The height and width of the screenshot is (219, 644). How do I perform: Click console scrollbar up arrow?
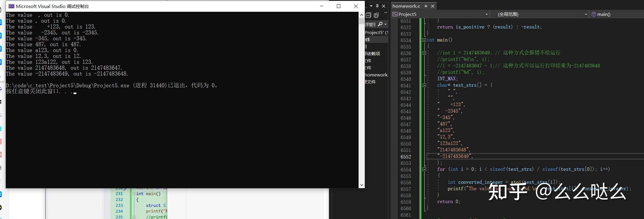click(x=362, y=15)
